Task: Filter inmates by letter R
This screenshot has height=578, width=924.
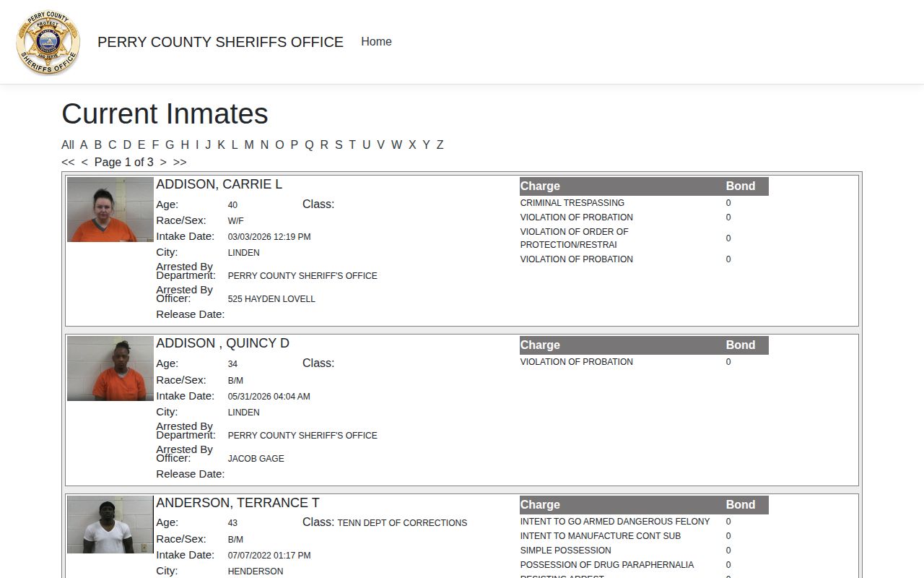Action: tap(324, 144)
